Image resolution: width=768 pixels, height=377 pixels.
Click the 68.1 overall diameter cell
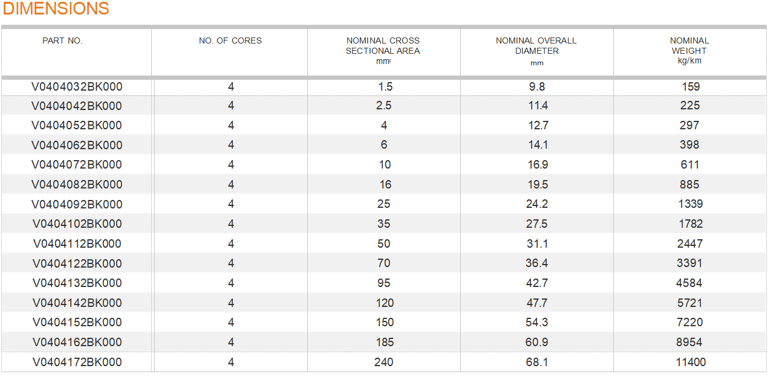tap(537, 362)
